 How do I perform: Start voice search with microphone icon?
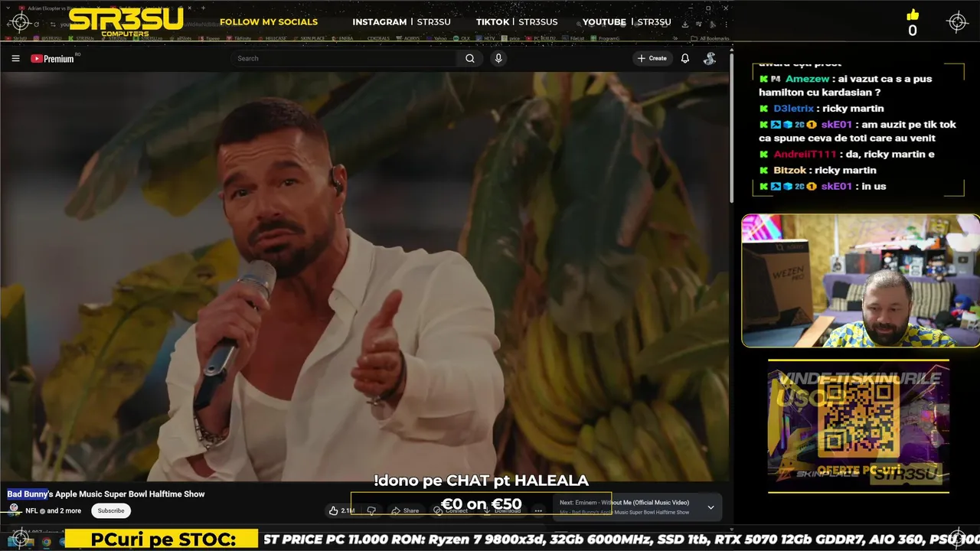(498, 58)
